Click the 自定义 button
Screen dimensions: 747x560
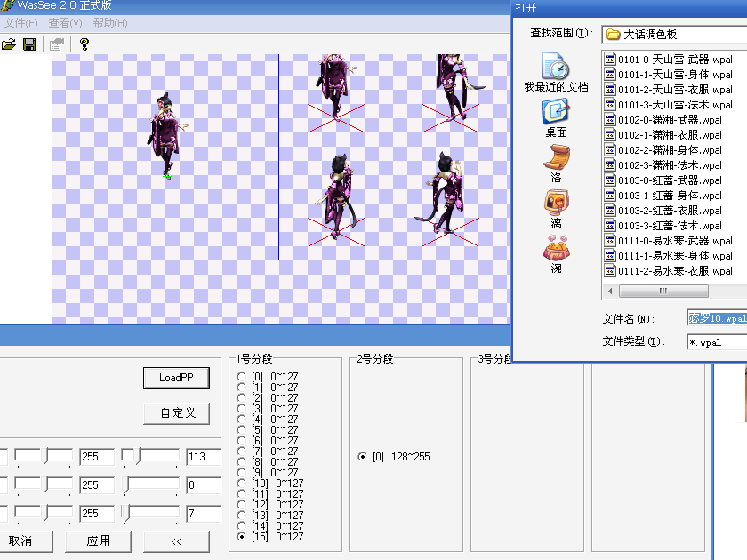177,412
